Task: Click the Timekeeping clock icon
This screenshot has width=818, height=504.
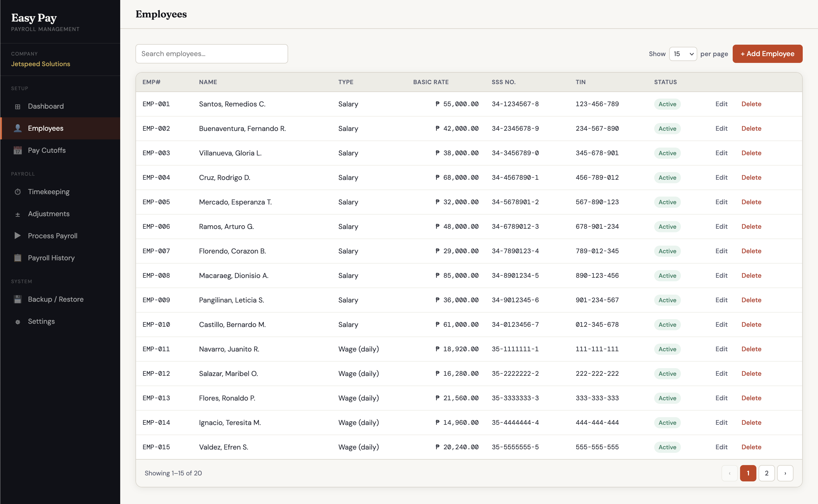Action: click(x=18, y=192)
